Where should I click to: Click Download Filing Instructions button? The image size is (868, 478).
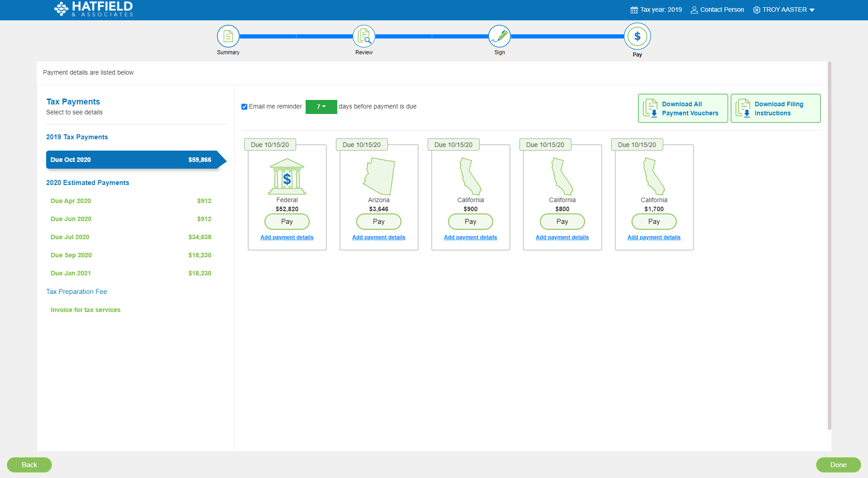click(x=775, y=109)
